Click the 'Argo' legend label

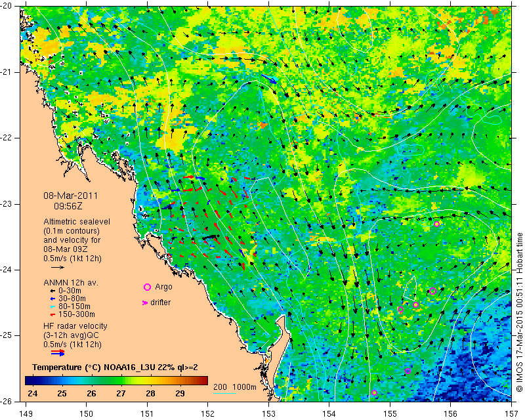point(163,287)
